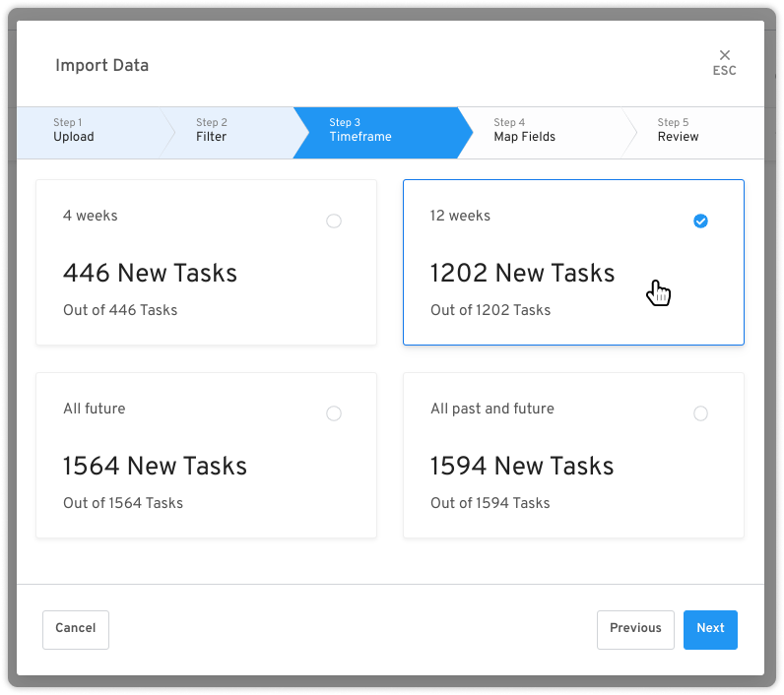Close the Import Data dialog with X

pos(724,62)
